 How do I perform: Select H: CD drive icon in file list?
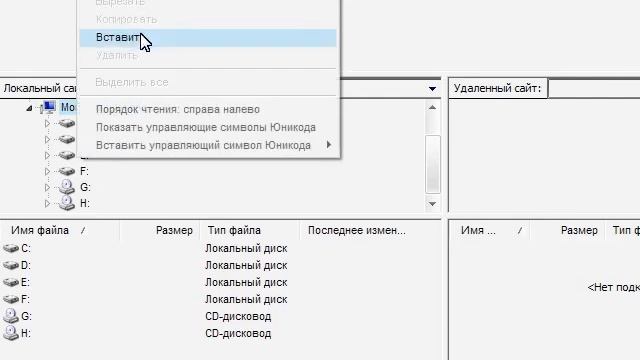coord(11,333)
